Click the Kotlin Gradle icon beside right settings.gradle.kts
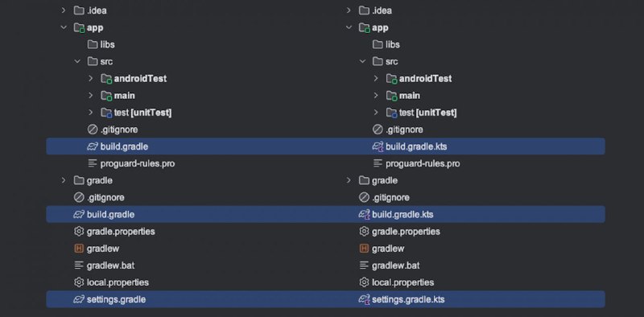This screenshot has width=644, height=317. (x=365, y=299)
